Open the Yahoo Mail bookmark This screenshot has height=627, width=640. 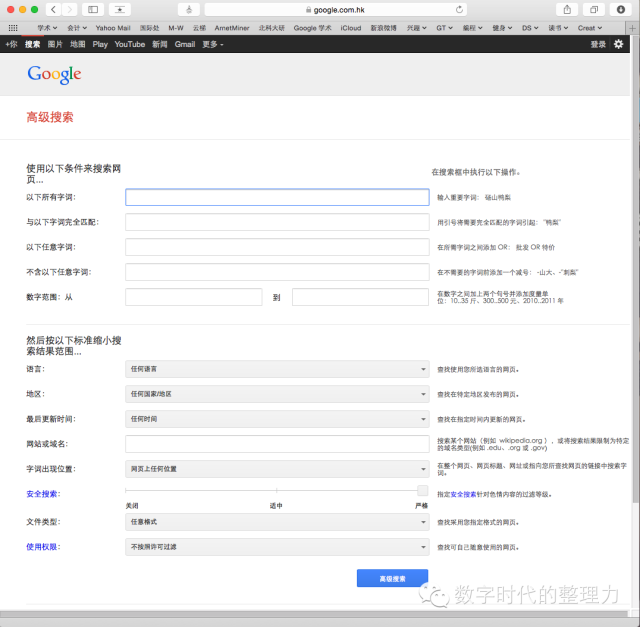coord(113,28)
